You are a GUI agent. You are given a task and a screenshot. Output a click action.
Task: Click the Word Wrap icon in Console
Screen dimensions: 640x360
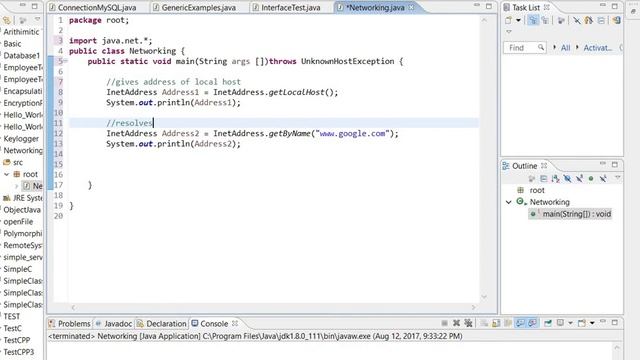pos(508,323)
